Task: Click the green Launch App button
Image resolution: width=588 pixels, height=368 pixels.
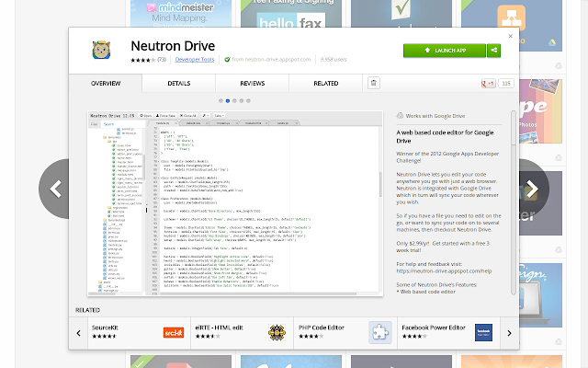Action: pyautogui.click(x=445, y=51)
